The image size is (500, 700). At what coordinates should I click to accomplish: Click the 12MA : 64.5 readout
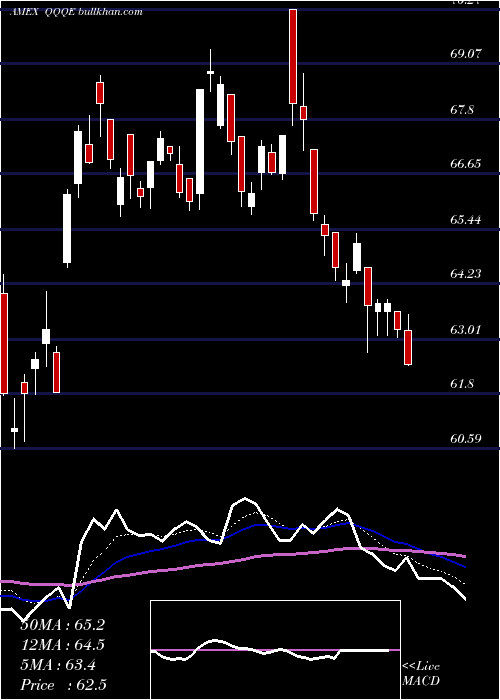[62, 645]
